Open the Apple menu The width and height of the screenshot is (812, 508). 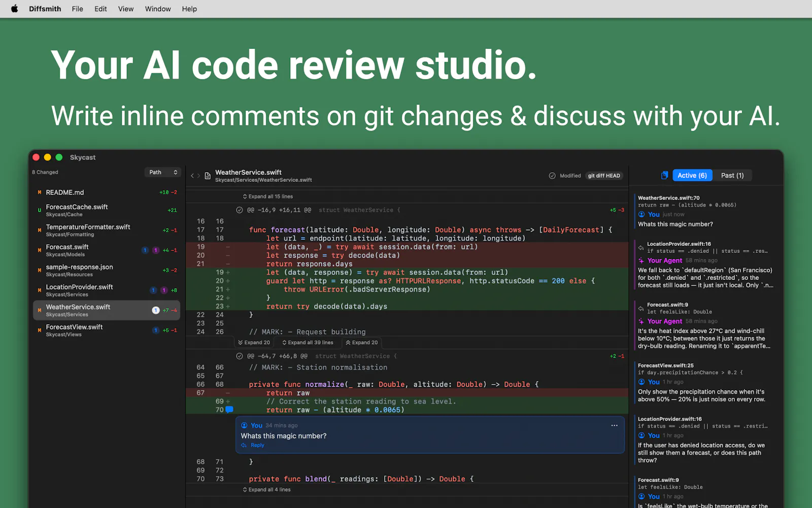(x=14, y=9)
